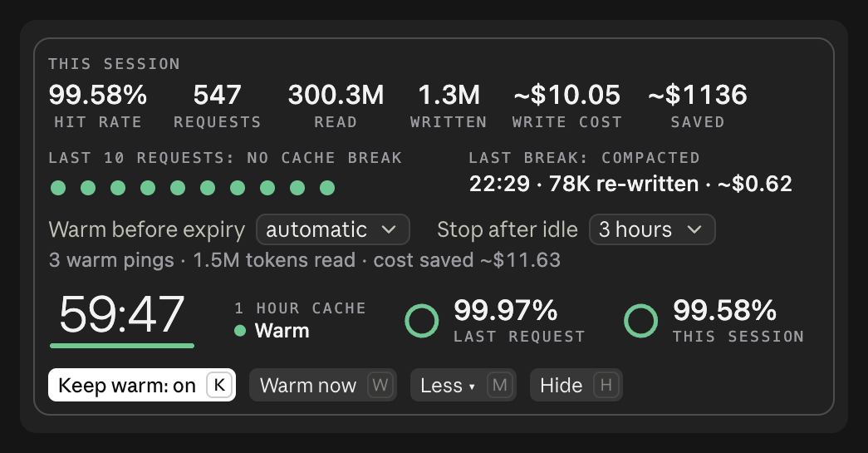The width and height of the screenshot is (868, 453).
Task: Click the 99.58% hit rate value at top
Action: [98, 95]
